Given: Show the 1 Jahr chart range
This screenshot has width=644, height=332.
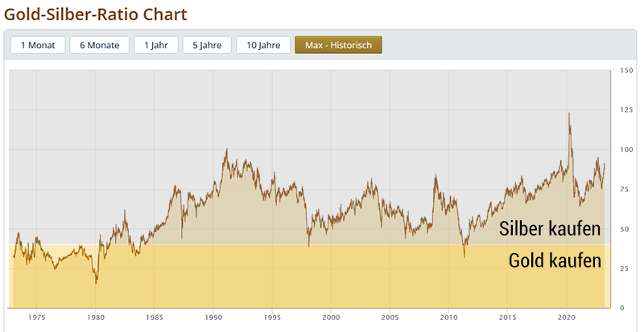Looking at the screenshot, I should click(156, 45).
